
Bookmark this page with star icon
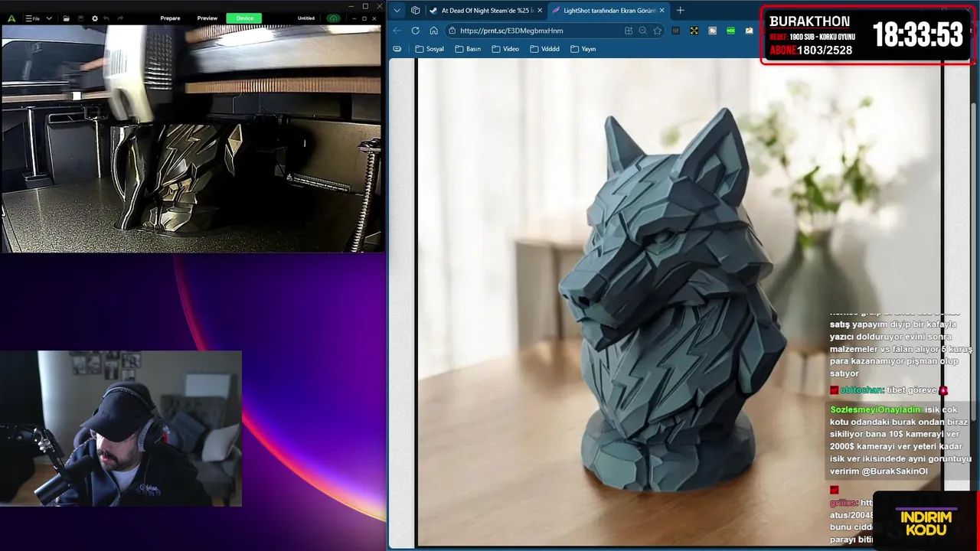(657, 31)
